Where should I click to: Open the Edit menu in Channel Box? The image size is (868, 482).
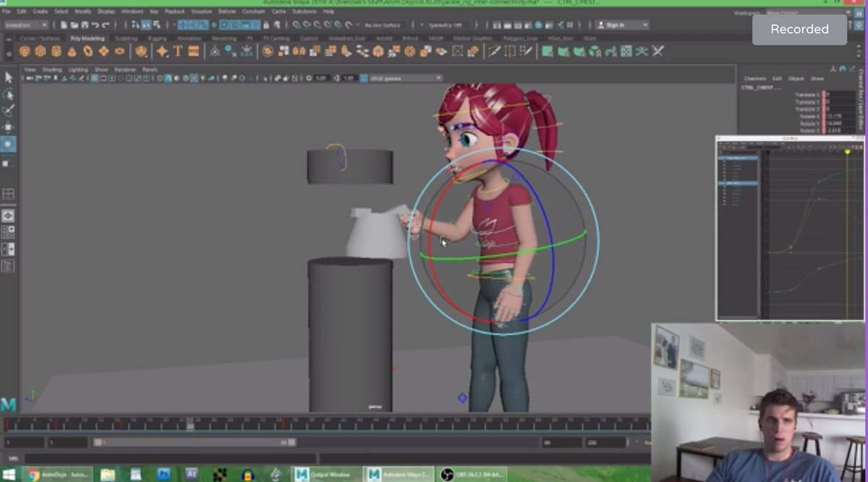point(778,78)
